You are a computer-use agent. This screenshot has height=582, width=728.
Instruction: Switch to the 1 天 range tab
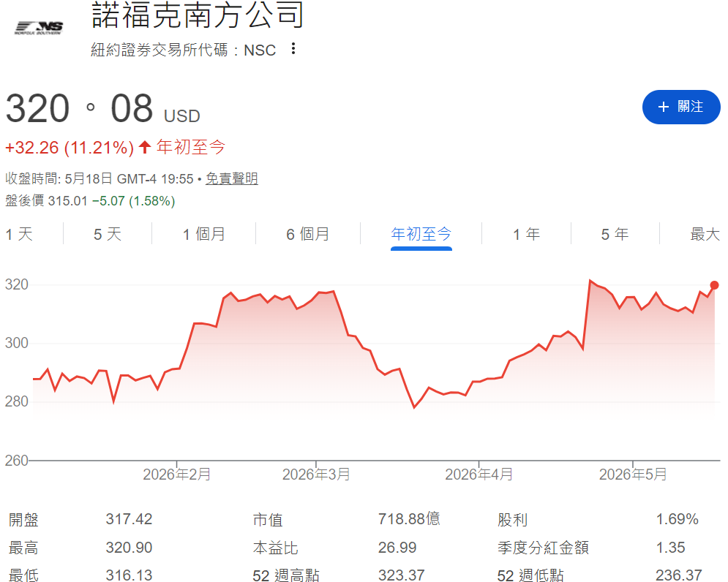point(19,235)
